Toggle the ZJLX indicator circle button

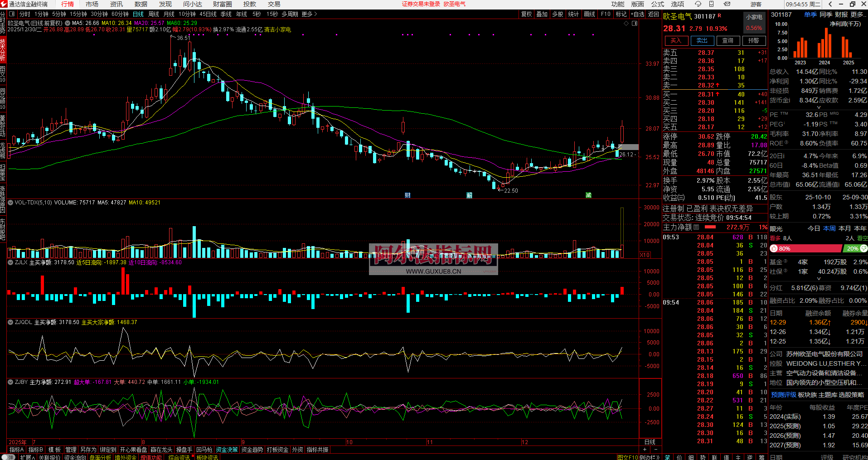(10, 262)
